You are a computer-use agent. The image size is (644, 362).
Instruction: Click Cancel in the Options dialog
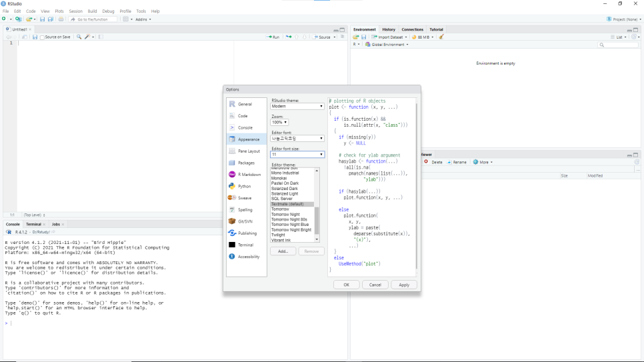[x=375, y=285]
